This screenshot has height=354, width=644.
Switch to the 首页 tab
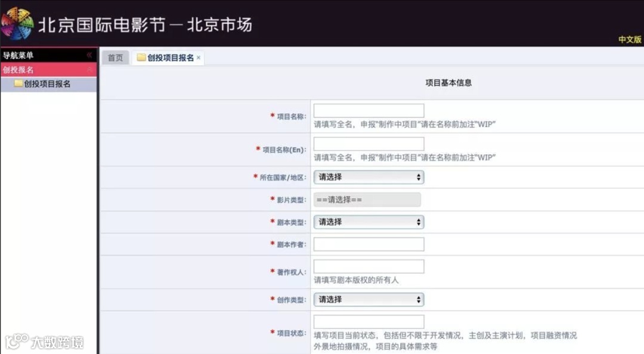(115, 57)
